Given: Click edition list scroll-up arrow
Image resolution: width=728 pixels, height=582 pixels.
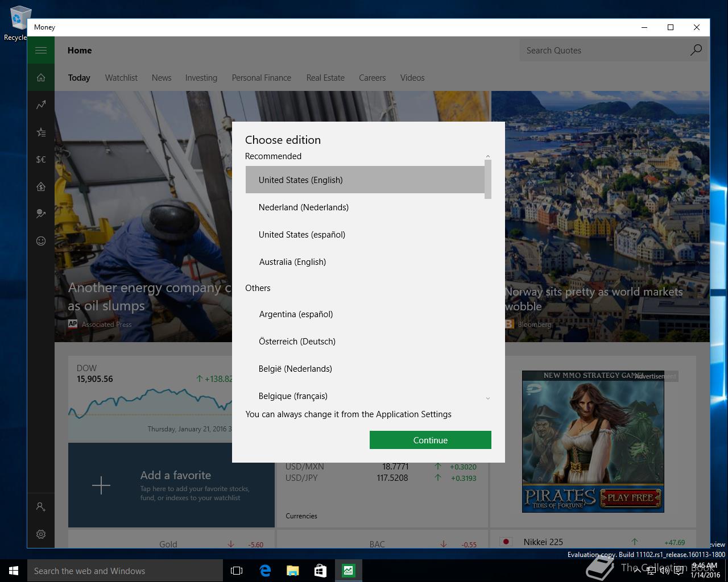Looking at the screenshot, I should [488, 156].
